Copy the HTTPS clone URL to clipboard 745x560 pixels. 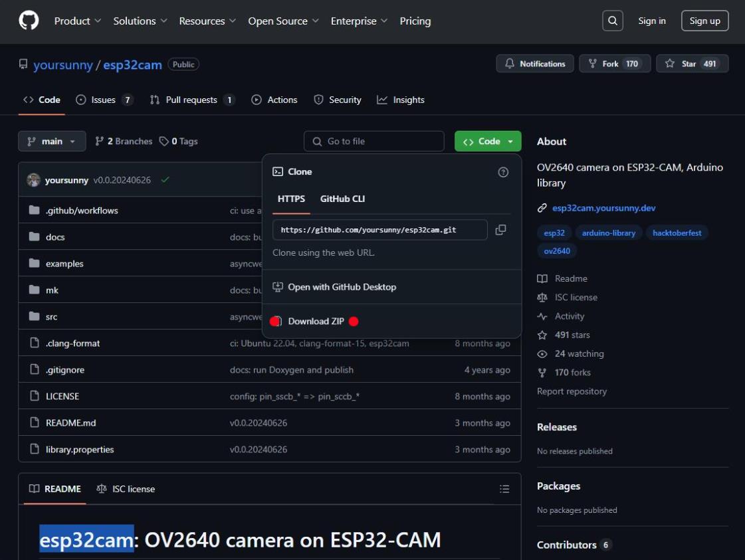[500, 230]
